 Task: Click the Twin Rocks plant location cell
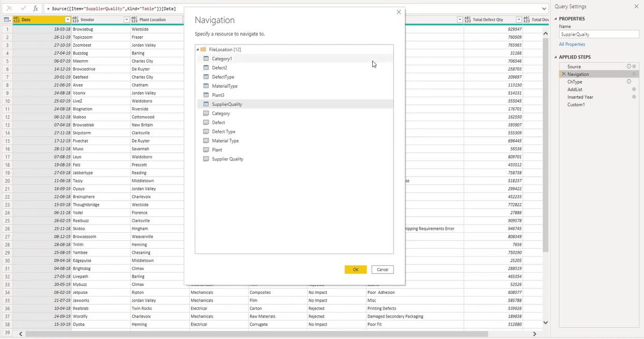pyautogui.click(x=160, y=308)
